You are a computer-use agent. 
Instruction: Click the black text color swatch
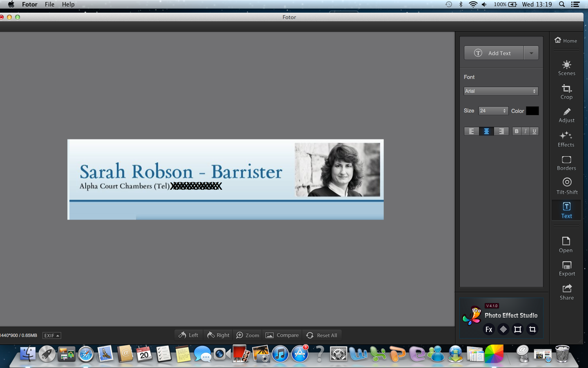(532, 111)
